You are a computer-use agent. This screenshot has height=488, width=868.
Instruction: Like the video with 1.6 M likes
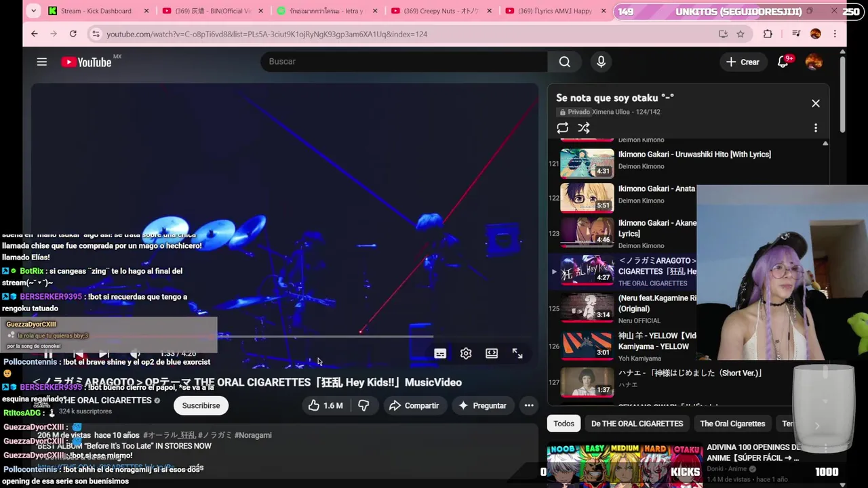(326, 405)
